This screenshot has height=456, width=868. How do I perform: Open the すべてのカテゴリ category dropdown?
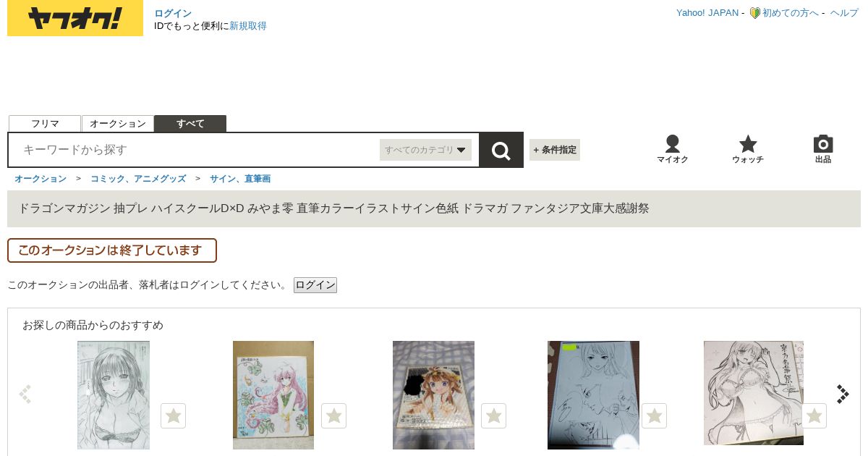click(x=425, y=150)
